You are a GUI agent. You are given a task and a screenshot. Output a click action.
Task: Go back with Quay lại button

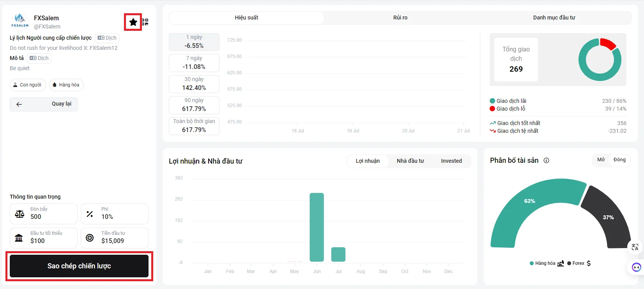tap(44, 104)
